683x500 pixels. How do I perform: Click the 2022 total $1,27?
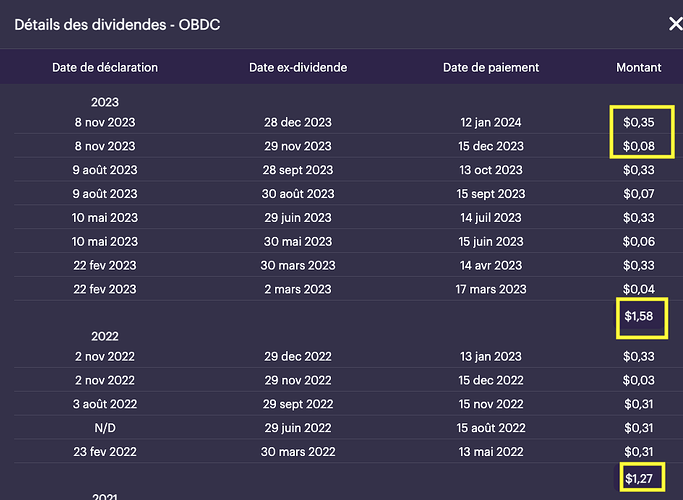(639, 479)
